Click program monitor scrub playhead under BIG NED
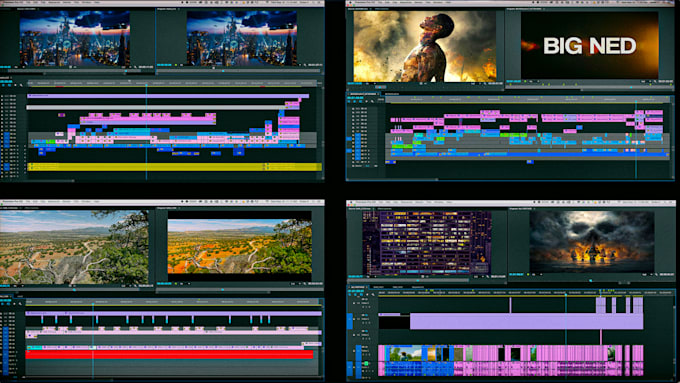 pyautogui.click(x=631, y=87)
